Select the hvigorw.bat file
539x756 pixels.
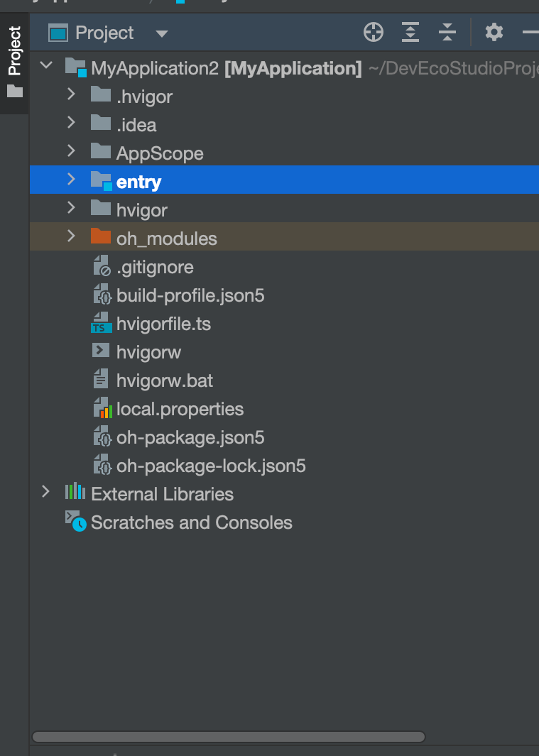pos(165,381)
